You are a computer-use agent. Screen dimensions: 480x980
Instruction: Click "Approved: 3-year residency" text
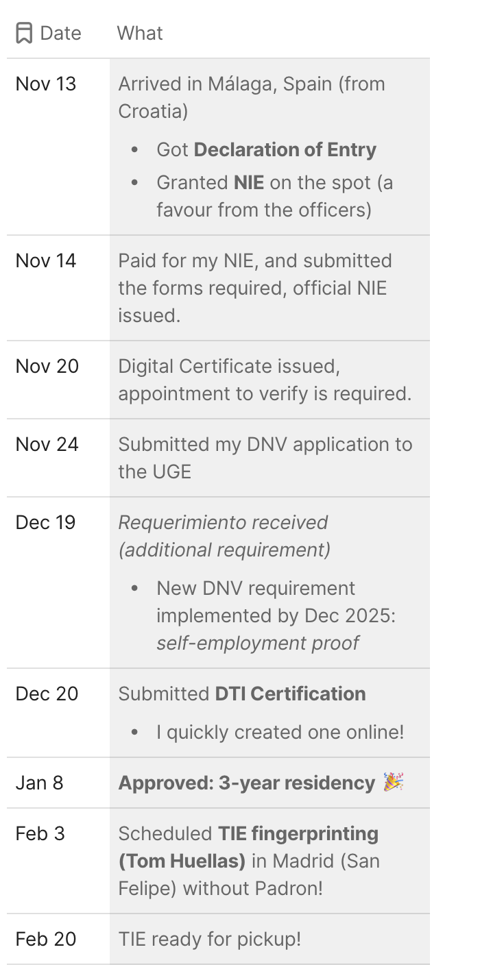click(x=247, y=783)
